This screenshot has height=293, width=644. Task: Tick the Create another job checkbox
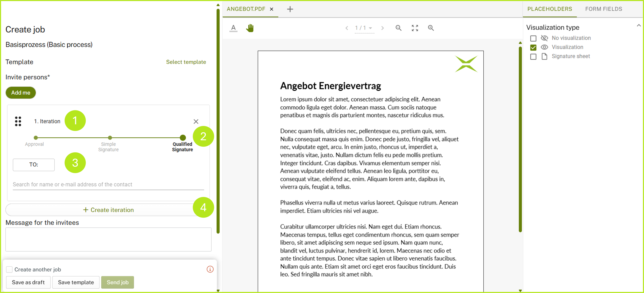[x=9, y=269]
